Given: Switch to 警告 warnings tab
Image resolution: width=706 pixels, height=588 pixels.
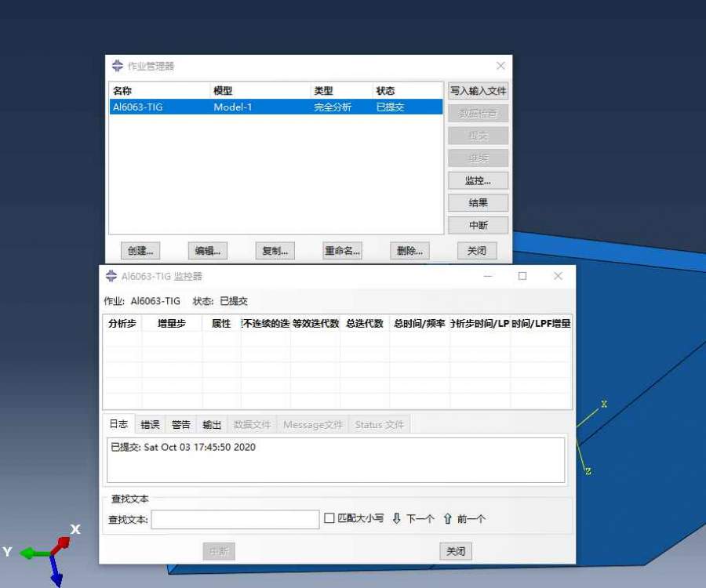Looking at the screenshot, I should click(x=181, y=424).
